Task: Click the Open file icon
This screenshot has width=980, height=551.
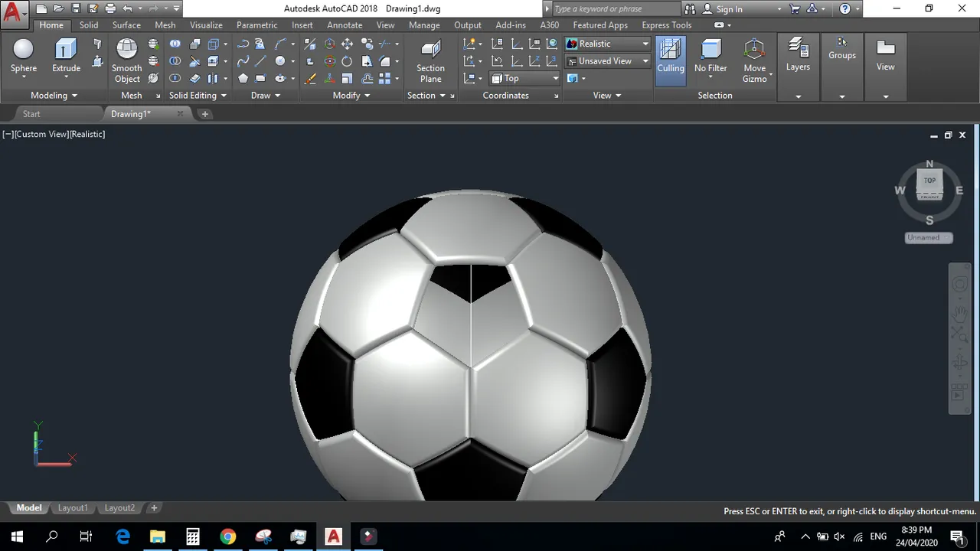Action: pos(58,8)
